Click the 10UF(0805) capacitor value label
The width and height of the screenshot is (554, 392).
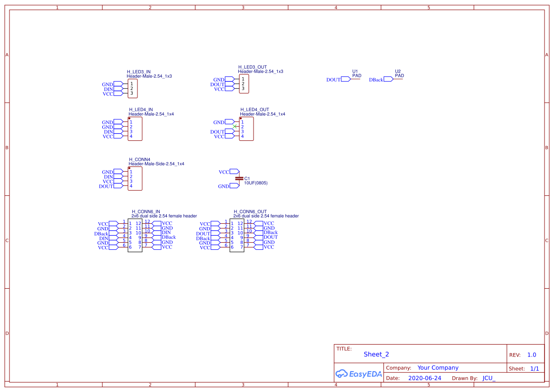256,183
